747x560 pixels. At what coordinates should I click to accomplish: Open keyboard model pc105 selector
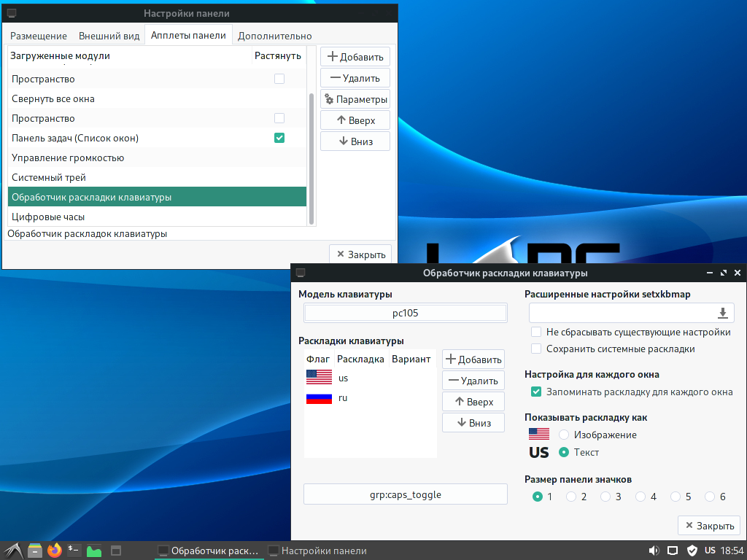(405, 313)
